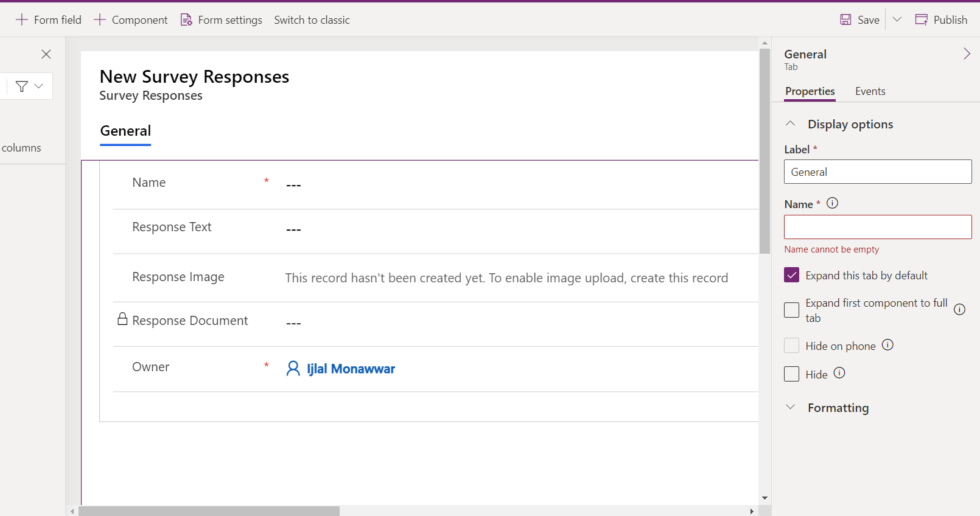This screenshot has height=516, width=980.
Task: Close the left pane with X
Action: 46,54
